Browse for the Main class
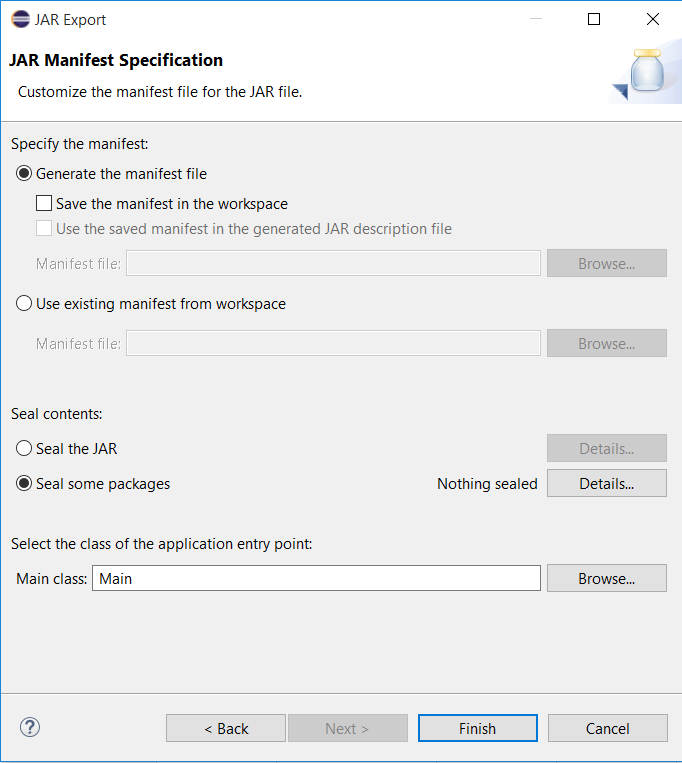The height and width of the screenshot is (763, 682). click(x=606, y=578)
